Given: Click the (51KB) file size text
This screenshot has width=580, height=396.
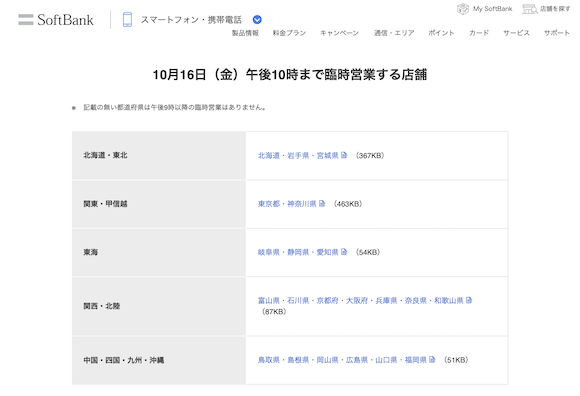Looking at the screenshot, I should click(x=456, y=360).
